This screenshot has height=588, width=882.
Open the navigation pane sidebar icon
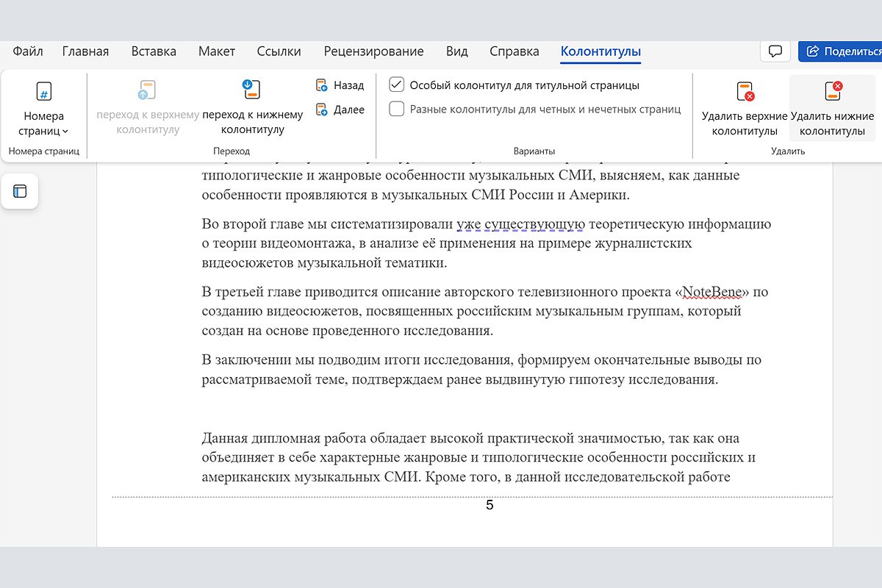tap(19, 190)
